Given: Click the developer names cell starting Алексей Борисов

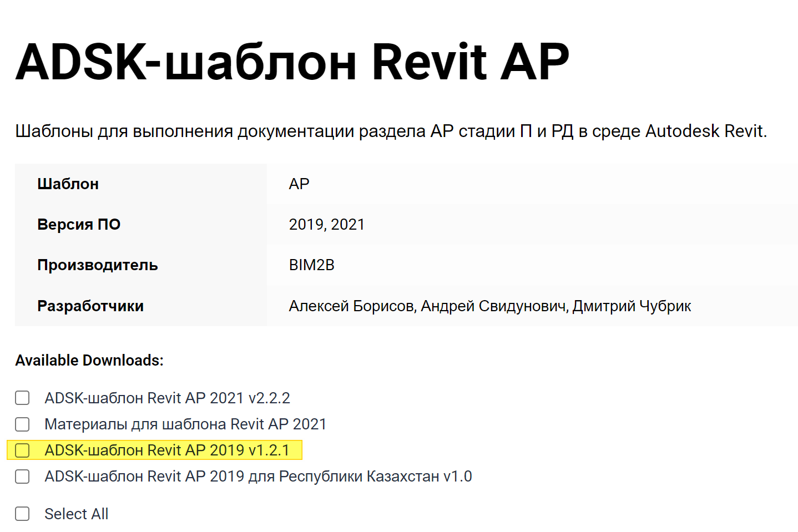Looking at the screenshot, I should tap(489, 306).
